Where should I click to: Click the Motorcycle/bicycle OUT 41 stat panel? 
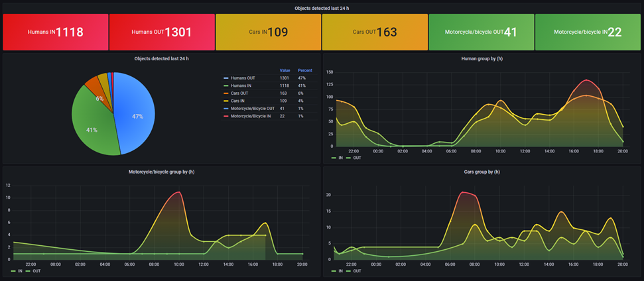[482, 32]
